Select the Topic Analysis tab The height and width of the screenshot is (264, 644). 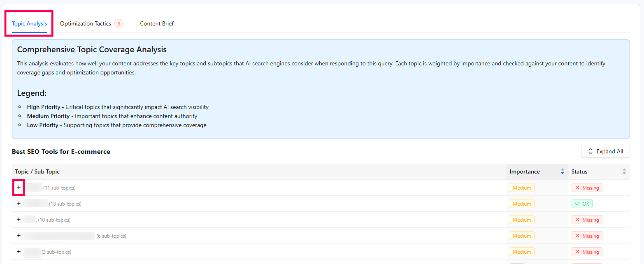[x=29, y=23]
